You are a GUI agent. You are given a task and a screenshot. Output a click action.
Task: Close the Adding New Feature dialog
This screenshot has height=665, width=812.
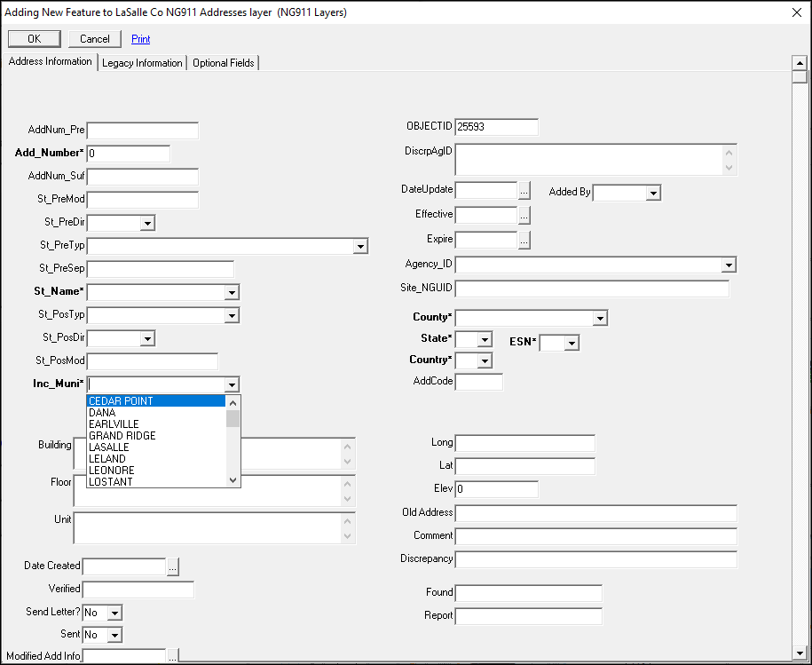(797, 12)
